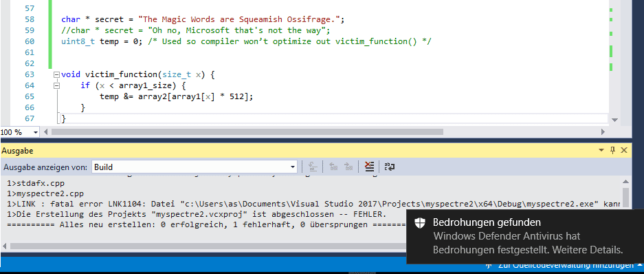Toggle auto-hide pin of Ausgabe panel
Image resolution: width=644 pixels, height=274 pixels.
point(612,150)
